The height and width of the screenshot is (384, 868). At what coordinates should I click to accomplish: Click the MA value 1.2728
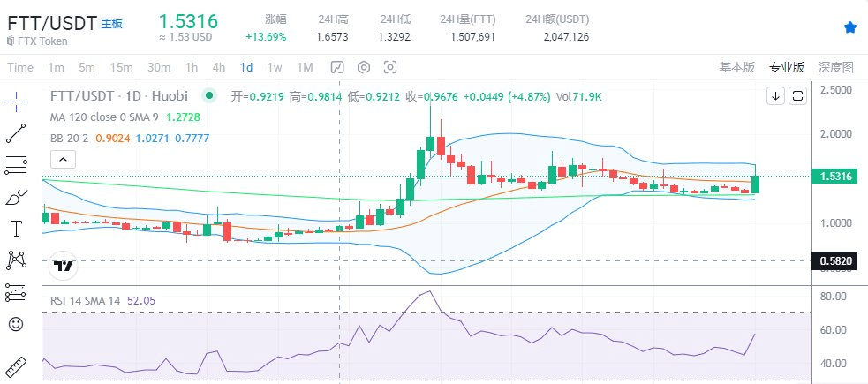(x=183, y=117)
